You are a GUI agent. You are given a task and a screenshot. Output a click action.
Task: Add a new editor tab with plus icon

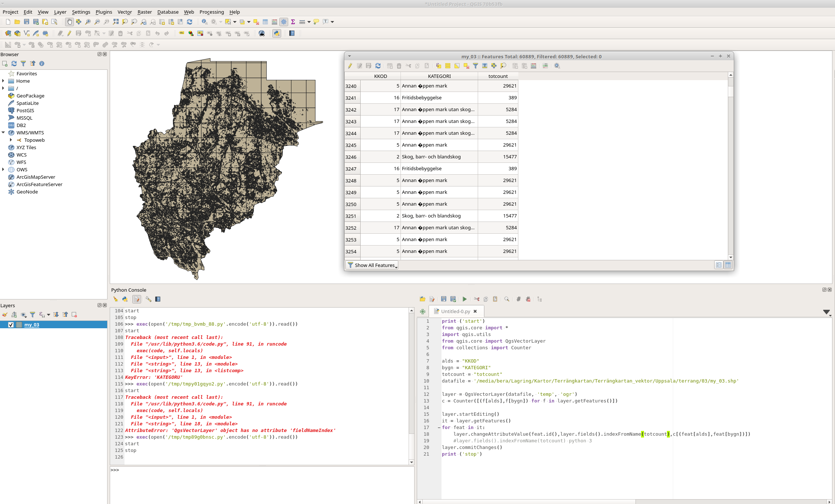(423, 312)
